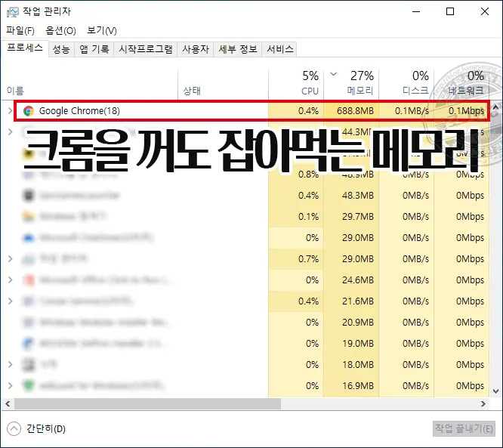The height and width of the screenshot is (448, 503).
Task: Click the horizontal scrollbar right arrow
Action: [x=483, y=403]
